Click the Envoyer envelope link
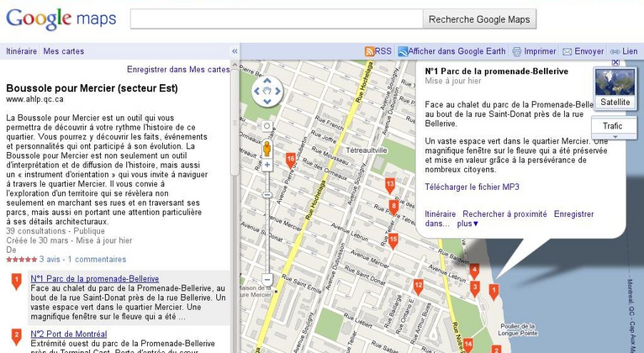 click(583, 51)
